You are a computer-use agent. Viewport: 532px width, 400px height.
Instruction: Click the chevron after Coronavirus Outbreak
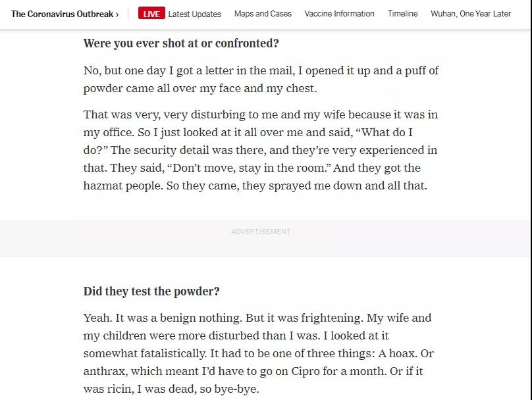point(117,14)
